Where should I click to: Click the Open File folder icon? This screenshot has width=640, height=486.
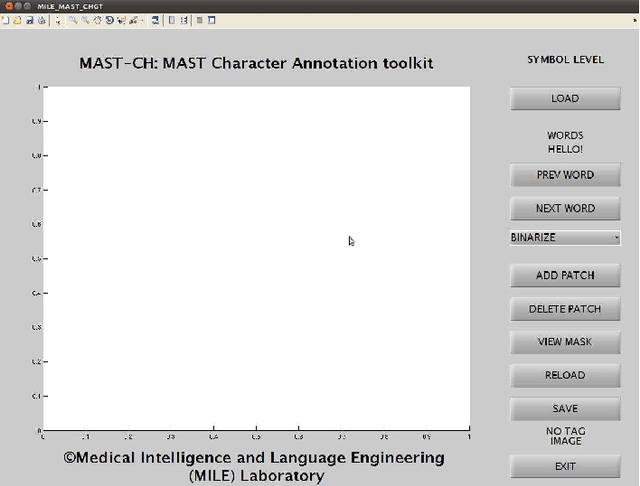click(x=17, y=20)
